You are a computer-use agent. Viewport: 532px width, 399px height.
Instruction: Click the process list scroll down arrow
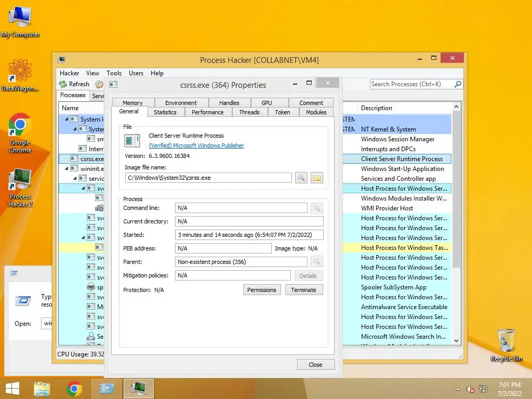[x=456, y=340]
